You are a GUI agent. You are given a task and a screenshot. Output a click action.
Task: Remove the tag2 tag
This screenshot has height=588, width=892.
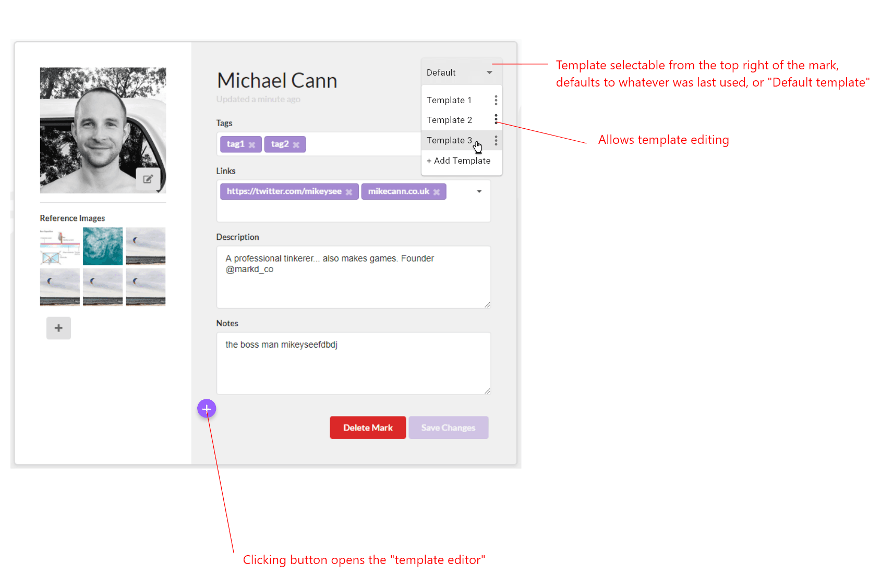click(x=296, y=145)
